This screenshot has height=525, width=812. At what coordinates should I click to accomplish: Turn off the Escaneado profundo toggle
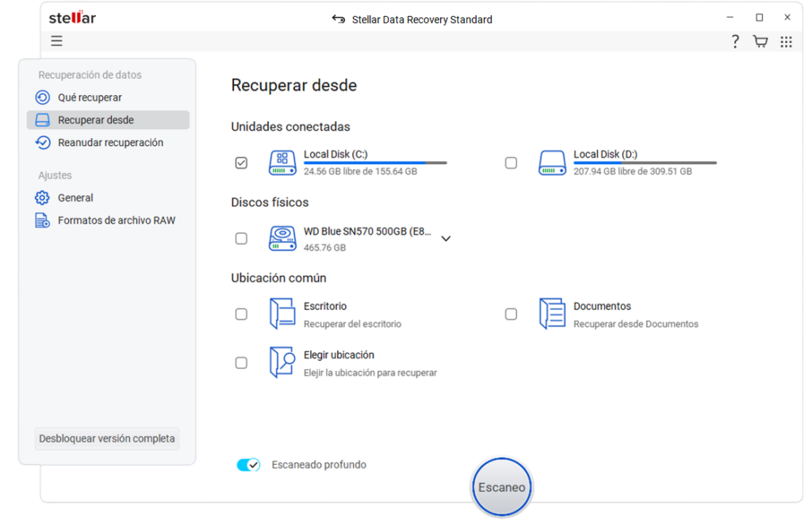pos(248,465)
